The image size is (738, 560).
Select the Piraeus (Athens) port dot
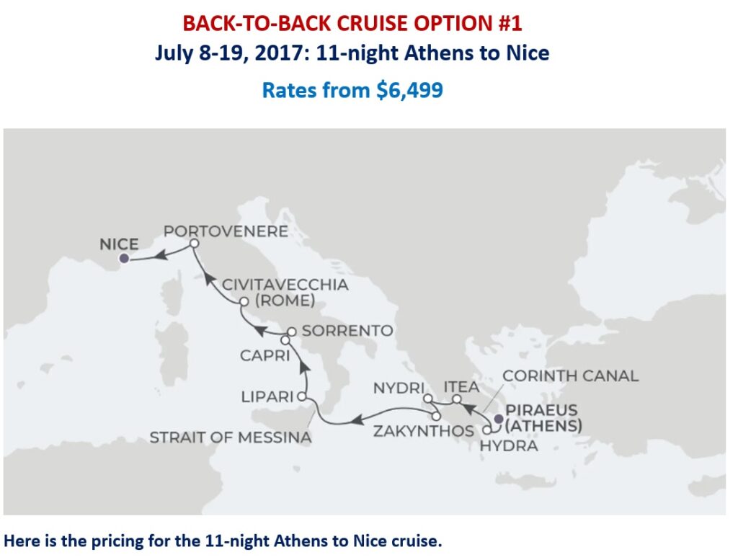498,418
